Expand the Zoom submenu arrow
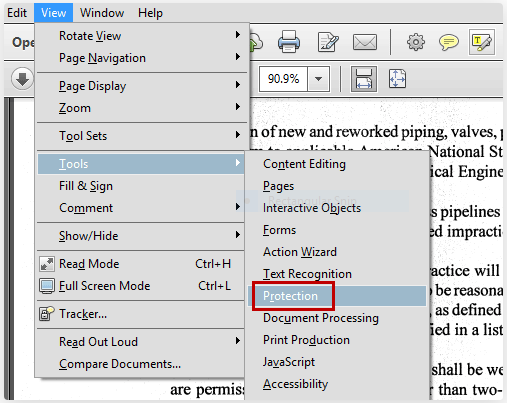 238,107
